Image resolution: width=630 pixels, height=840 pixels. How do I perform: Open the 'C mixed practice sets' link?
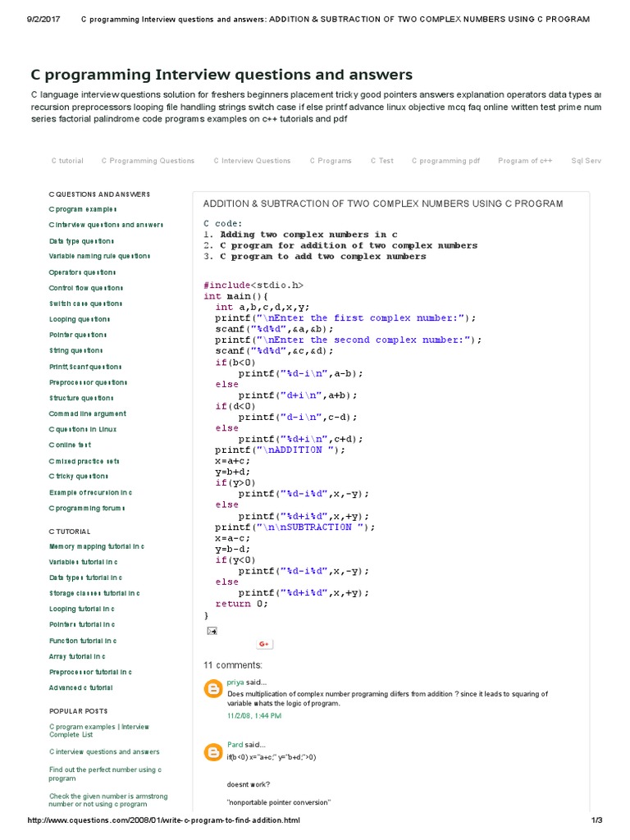point(84,461)
